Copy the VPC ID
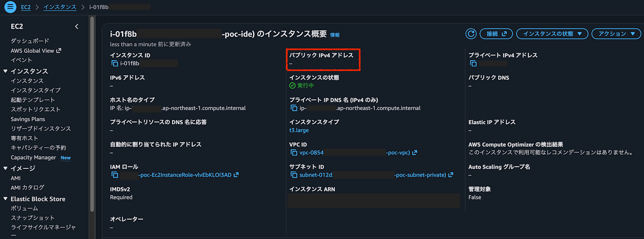 pos(294,152)
